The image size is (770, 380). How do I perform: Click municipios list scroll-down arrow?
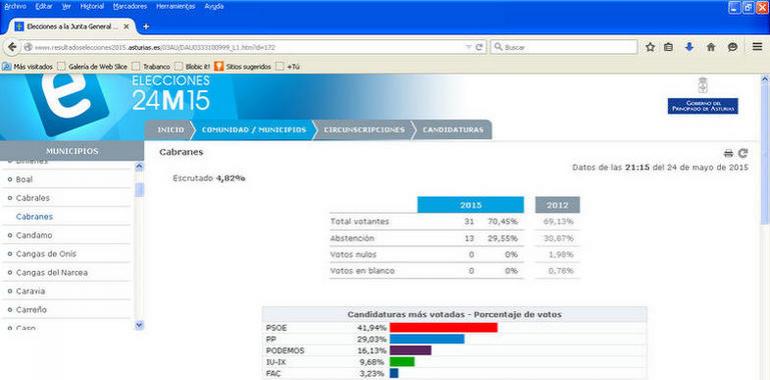139,325
